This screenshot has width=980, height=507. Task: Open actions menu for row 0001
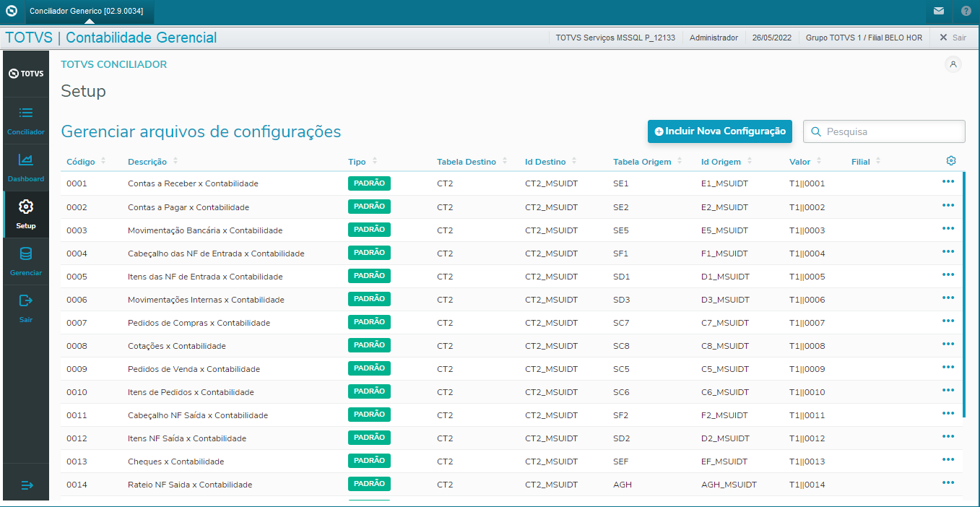pyautogui.click(x=948, y=182)
